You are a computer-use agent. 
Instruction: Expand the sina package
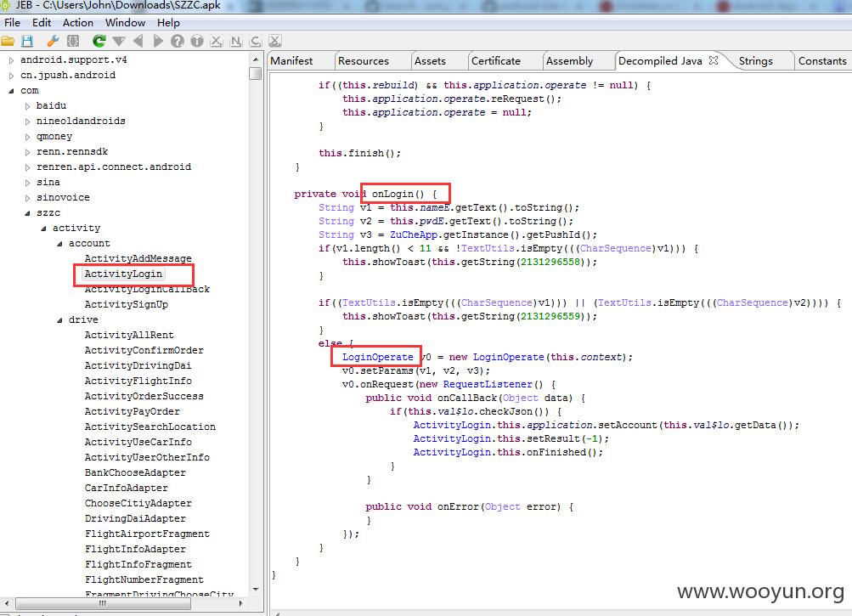point(27,183)
